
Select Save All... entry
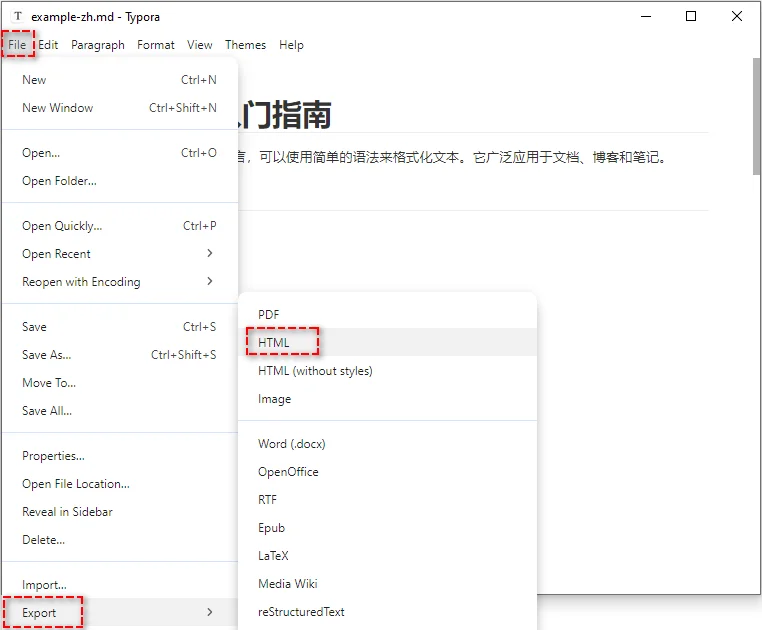(120, 411)
